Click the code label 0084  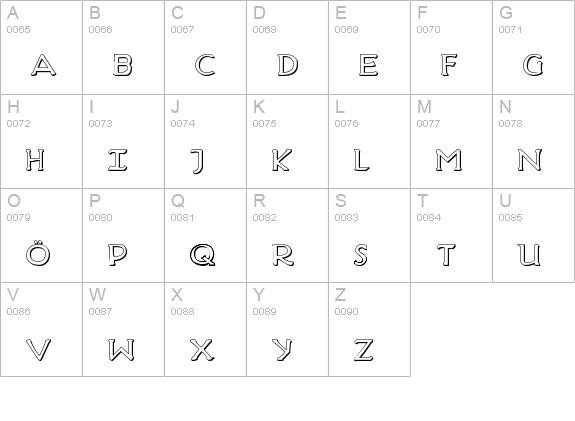[428, 217]
